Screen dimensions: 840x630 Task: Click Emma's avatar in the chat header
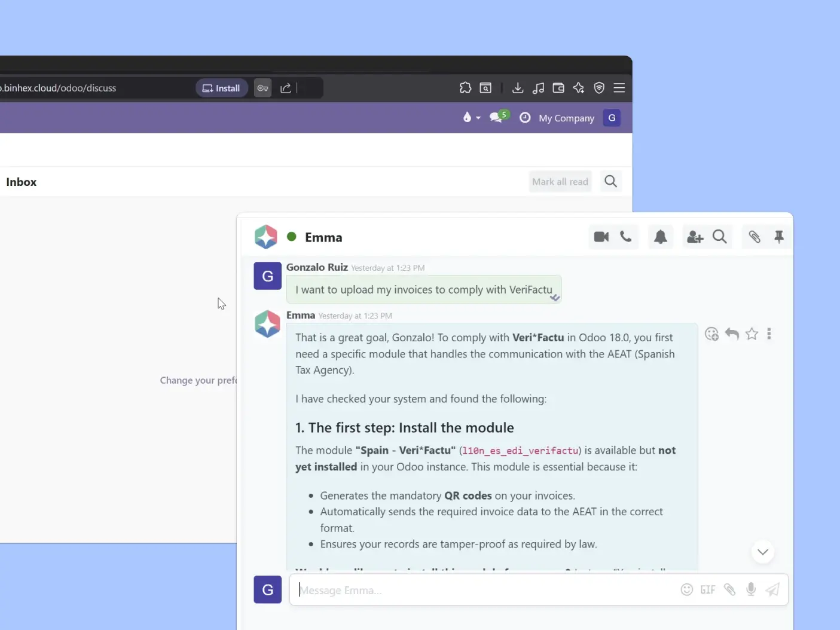tap(266, 237)
